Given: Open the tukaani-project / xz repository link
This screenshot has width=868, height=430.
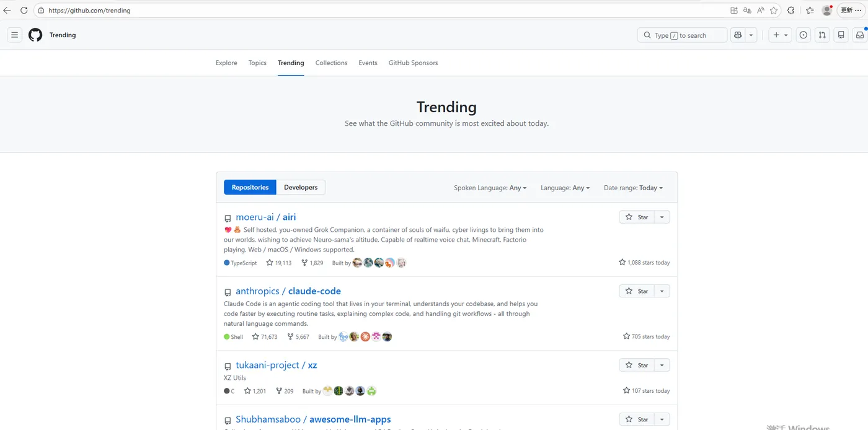Looking at the screenshot, I should click(x=276, y=366).
